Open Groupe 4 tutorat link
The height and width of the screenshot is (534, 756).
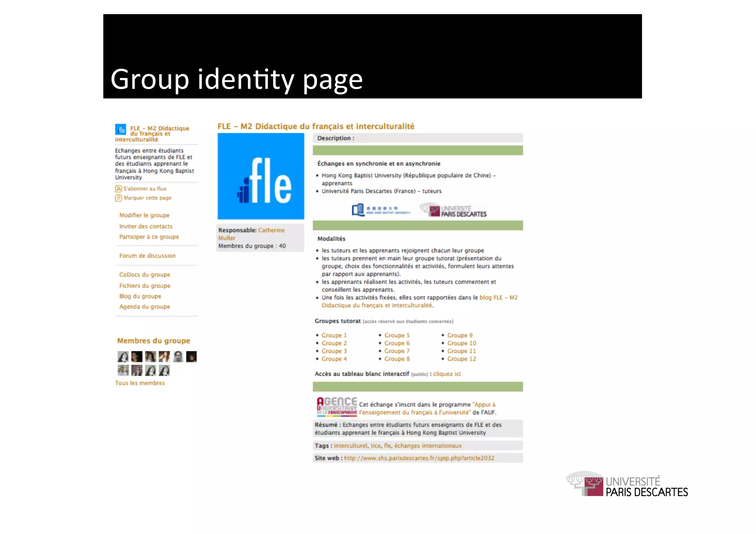(334, 359)
